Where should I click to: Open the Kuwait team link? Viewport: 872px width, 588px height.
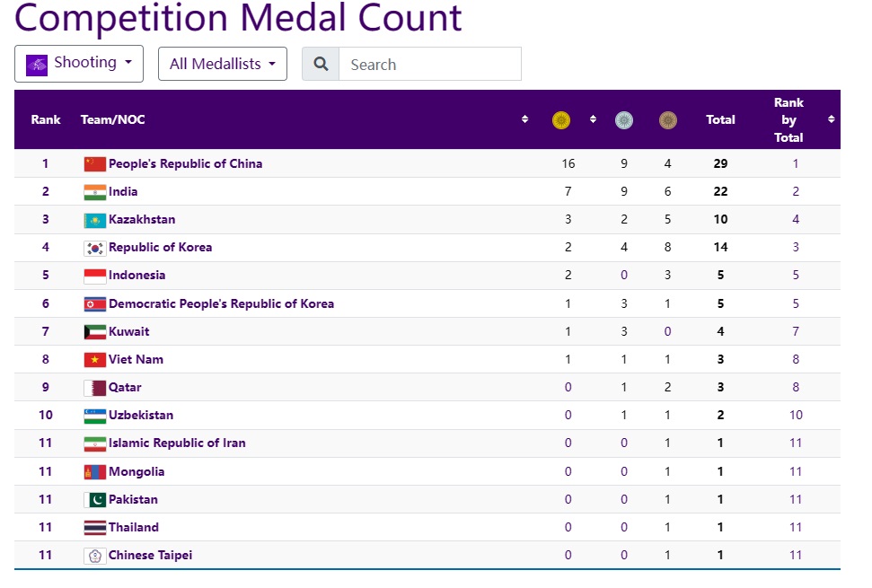pyautogui.click(x=129, y=331)
